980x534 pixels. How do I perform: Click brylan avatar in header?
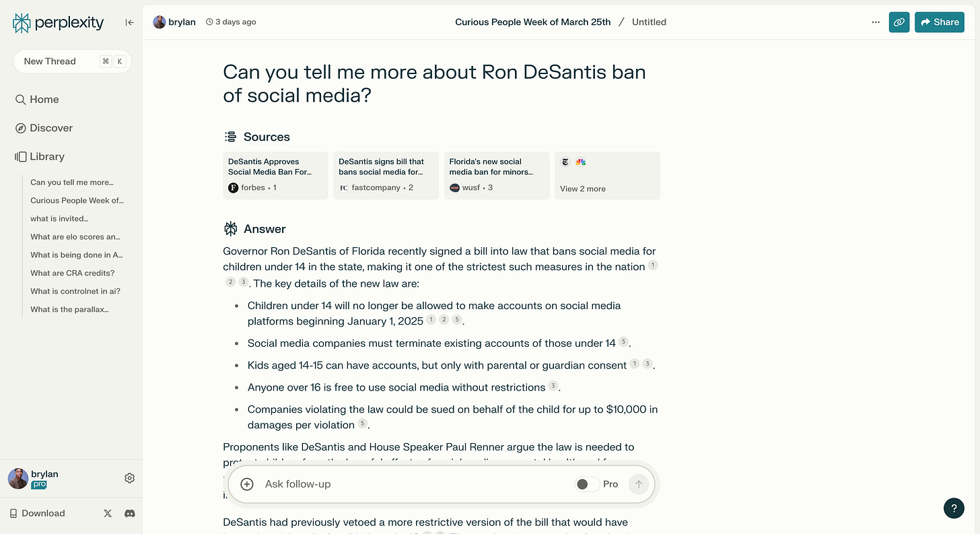pos(160,22)
